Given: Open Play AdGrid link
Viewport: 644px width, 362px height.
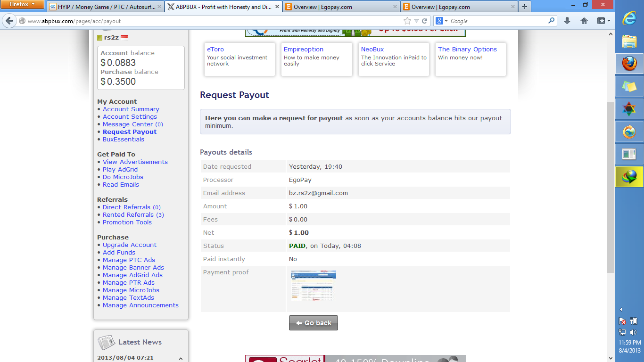Looking at the screenshot, I should coord(120,169).
